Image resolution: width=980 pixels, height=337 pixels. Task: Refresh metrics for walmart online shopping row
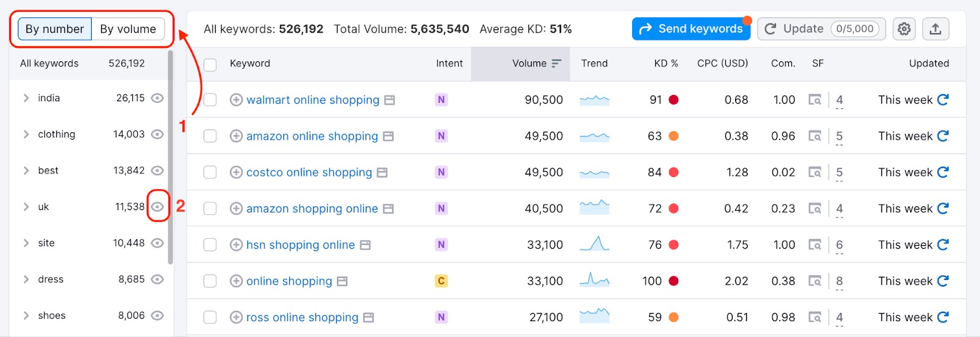pos(943,100)
